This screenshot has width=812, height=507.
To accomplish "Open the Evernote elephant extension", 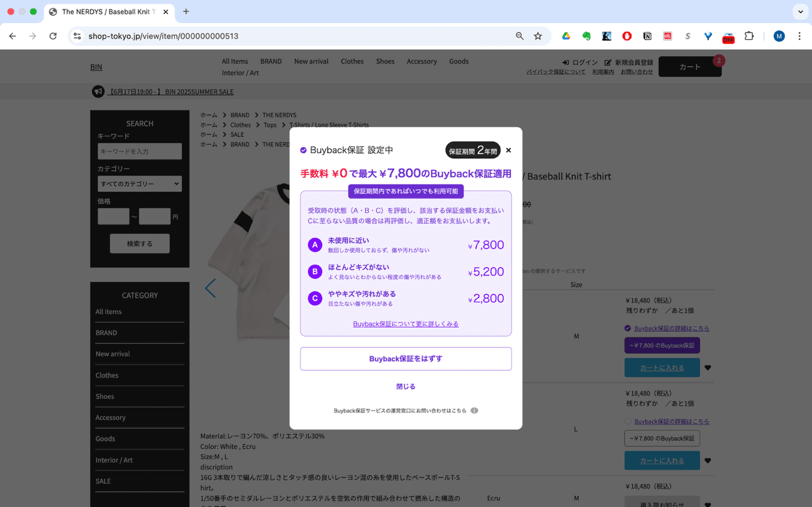I will coord(586,36).
